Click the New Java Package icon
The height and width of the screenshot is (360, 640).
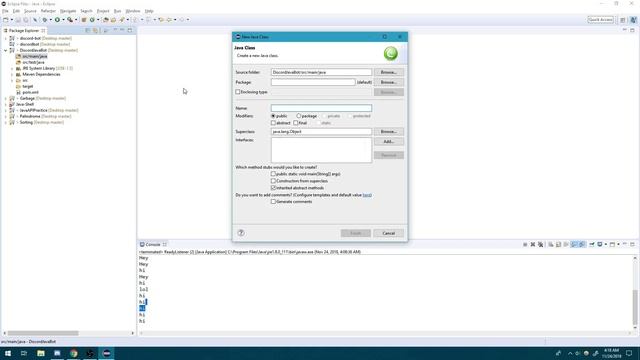(x=84, y=20)
